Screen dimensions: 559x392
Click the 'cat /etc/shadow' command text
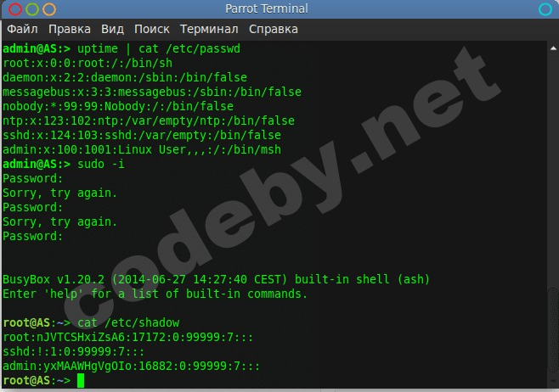click(x=128, y=323)
